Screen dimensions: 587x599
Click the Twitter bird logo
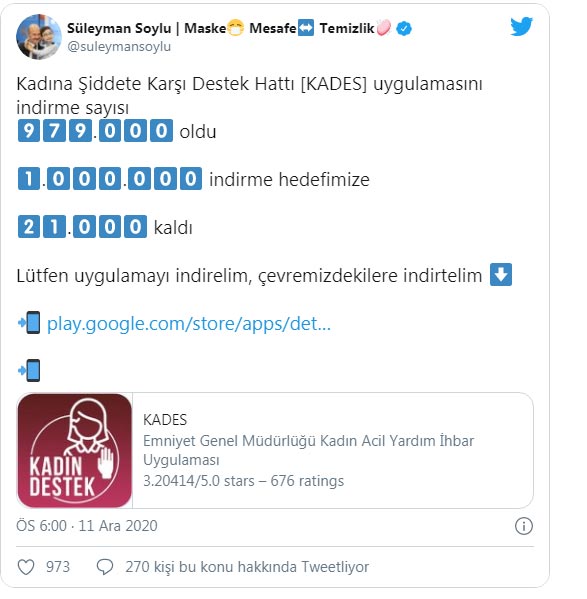tap(521, 26)
